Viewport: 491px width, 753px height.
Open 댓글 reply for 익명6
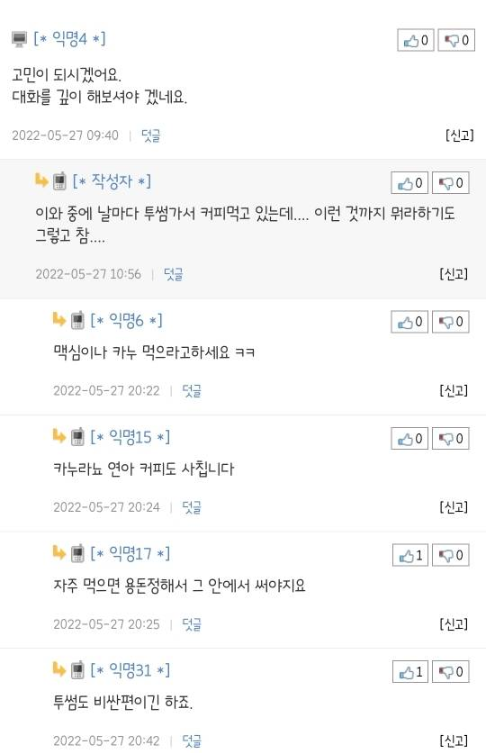point(191,391)
